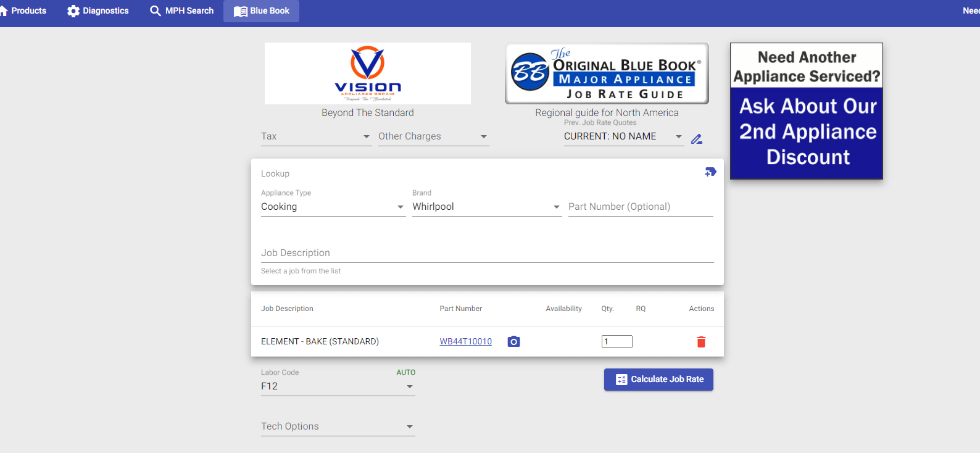Image resolution: width=980 pixels, height=453 pixels.
Task: Click the Part Number (Optional) field
Action: 641,207
